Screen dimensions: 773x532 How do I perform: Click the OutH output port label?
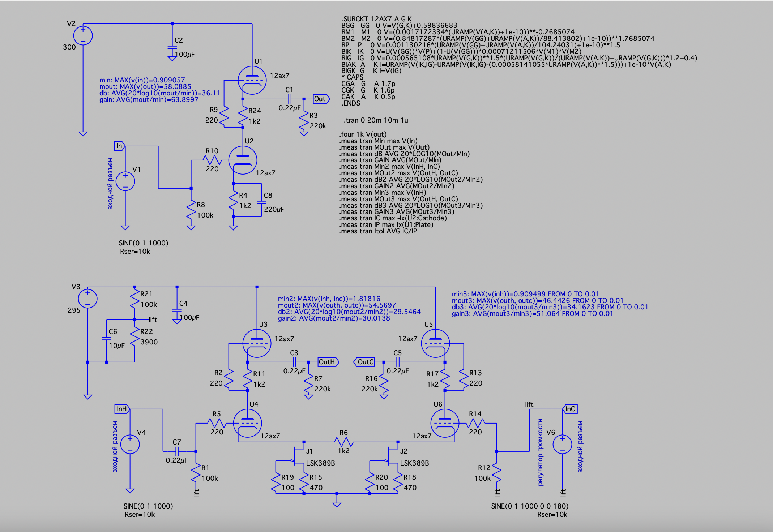328,362
